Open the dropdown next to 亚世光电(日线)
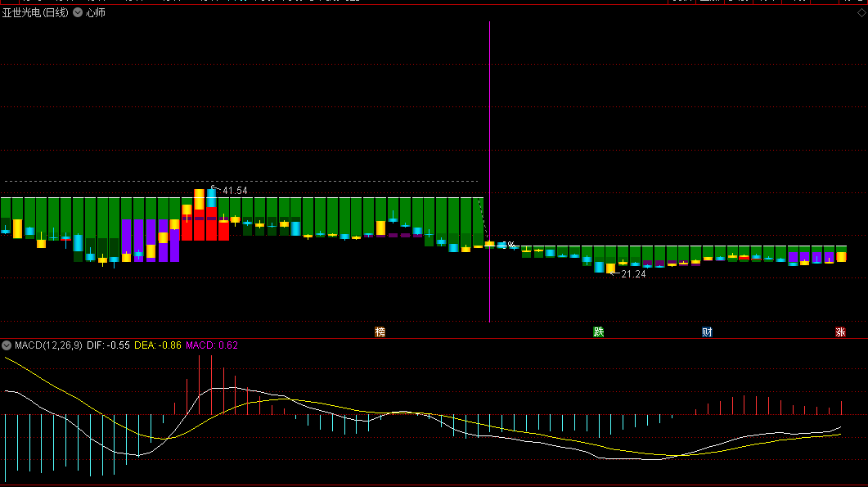868x487 pixels. [78, 12]
